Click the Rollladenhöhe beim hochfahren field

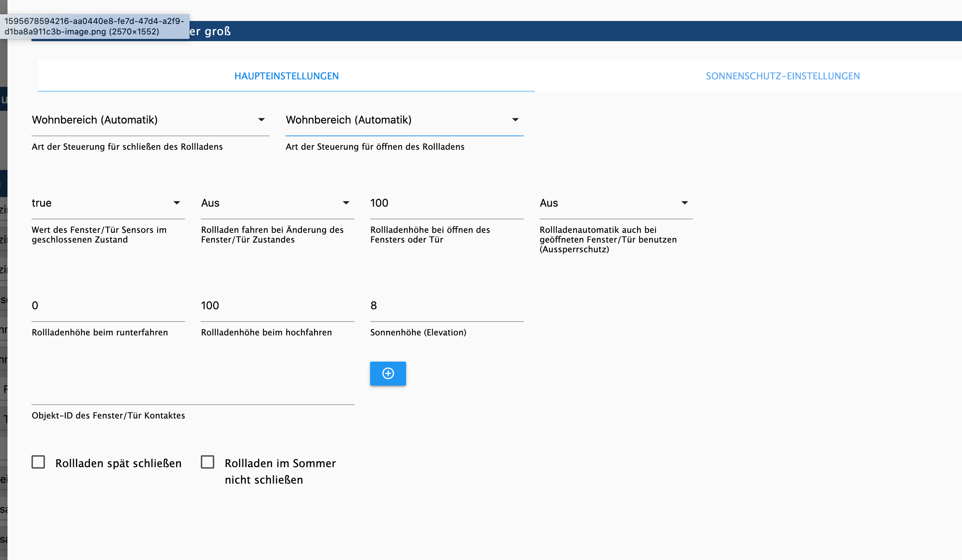coord(278,306)
